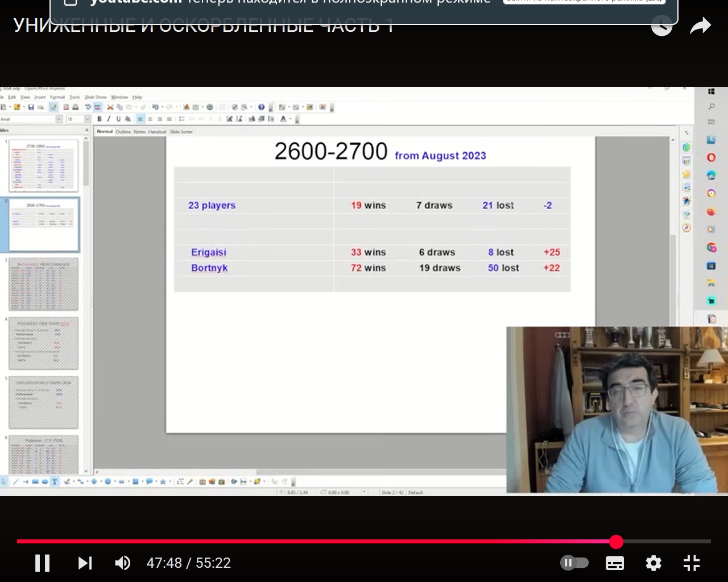
Task: Click the video title text
Action: 204,26
